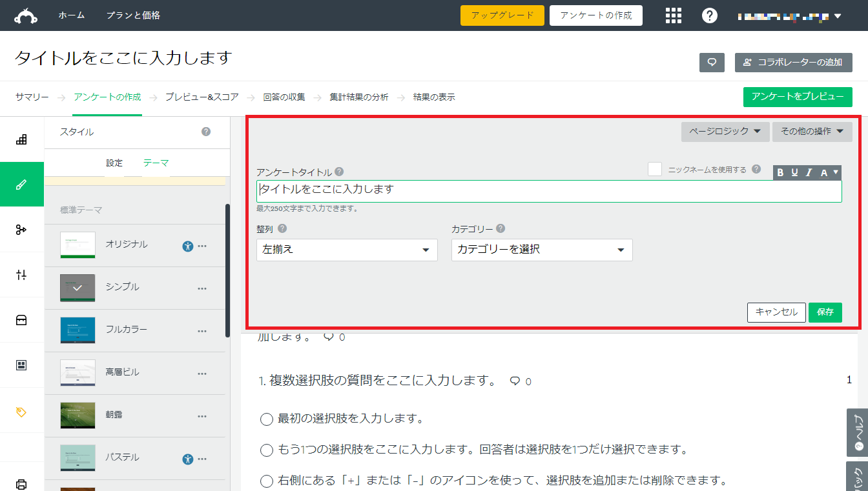Open the survey logic branching sidebar icon

(22, 229)
